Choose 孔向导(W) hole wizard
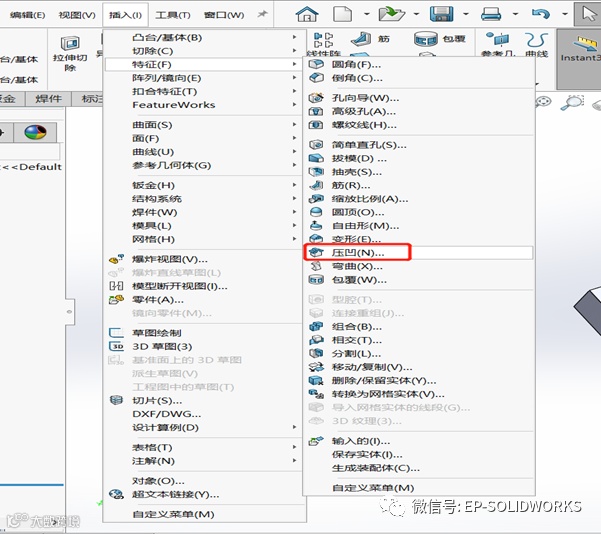The width and height of the screenshot is (601, 534). pyautogui.click(x=419, y=98)
